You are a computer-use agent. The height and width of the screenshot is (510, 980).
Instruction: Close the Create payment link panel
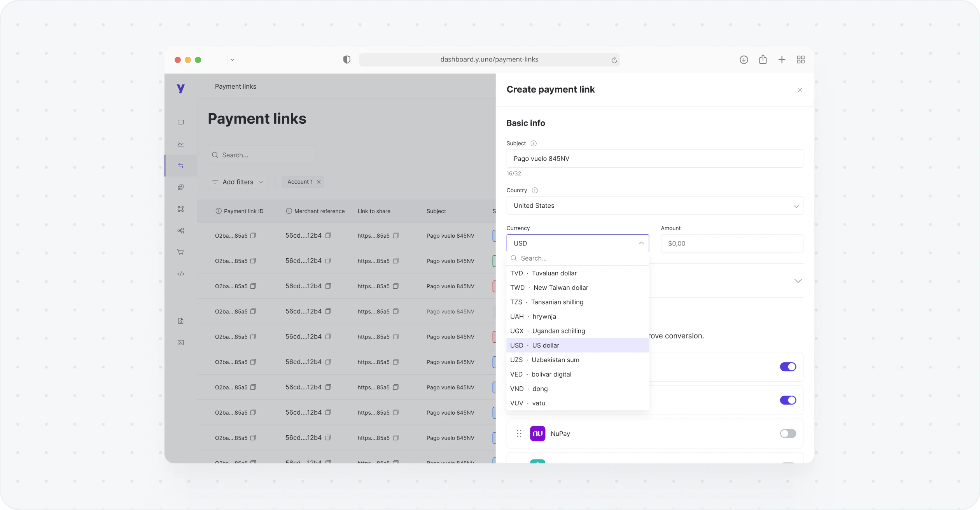800,90
